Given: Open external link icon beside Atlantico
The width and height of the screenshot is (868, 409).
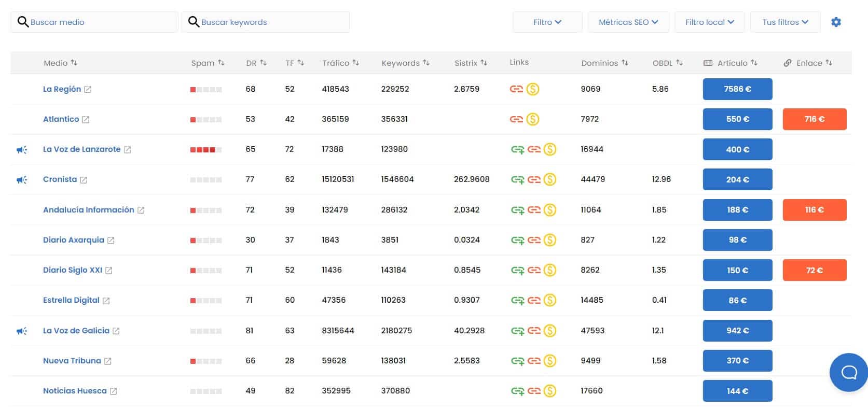Looking at the screenshot, I should point(86,119).
